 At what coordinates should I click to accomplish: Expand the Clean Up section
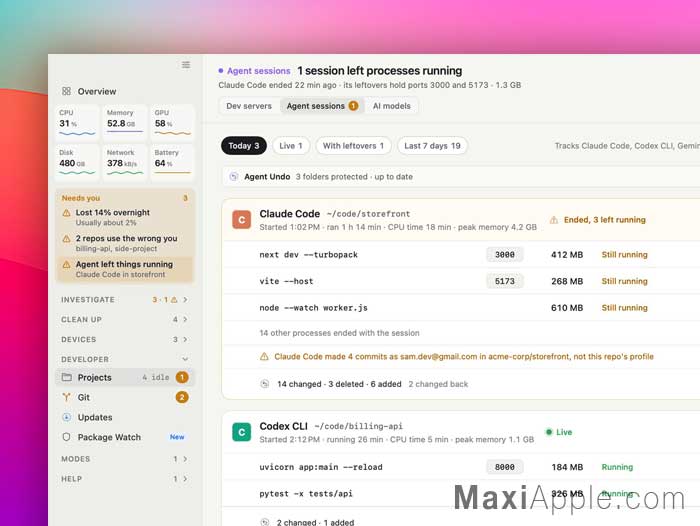point(125,319)
